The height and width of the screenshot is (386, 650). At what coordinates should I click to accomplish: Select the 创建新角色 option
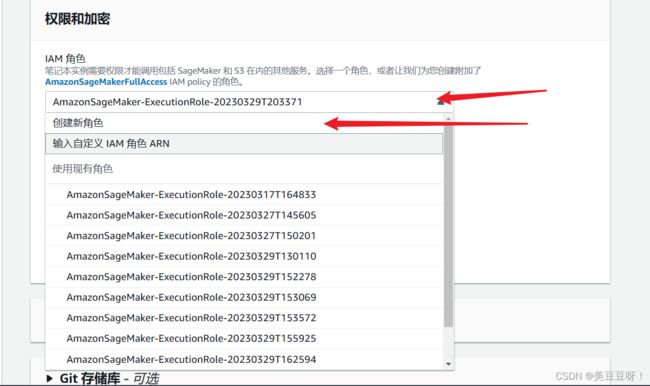(x=244, y=123)
